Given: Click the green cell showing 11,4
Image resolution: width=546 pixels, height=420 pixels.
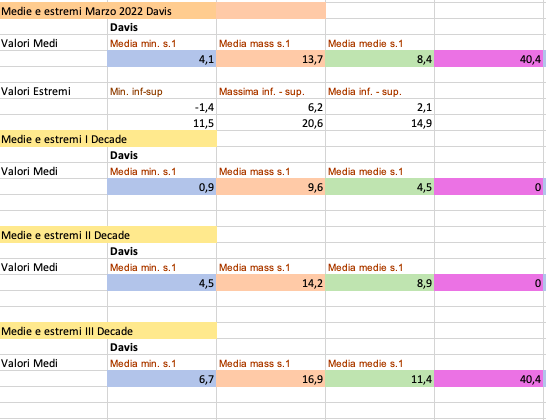Looking at the screenshot, I should point(380,379).
